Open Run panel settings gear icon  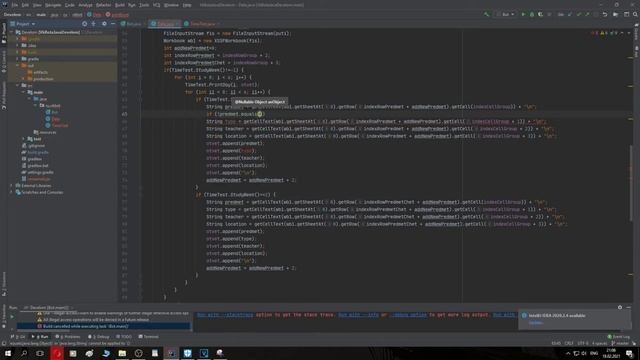tap(620, 307)
